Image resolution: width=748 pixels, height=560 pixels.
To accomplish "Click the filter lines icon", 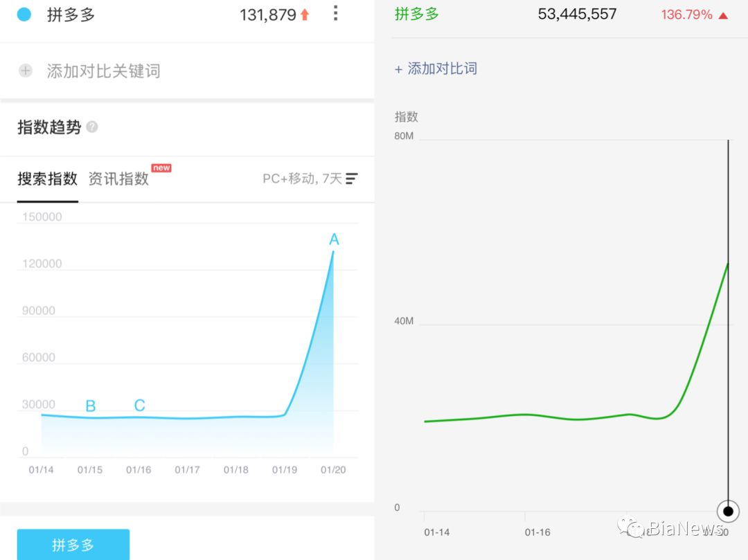I will click(x=352, y=179).
